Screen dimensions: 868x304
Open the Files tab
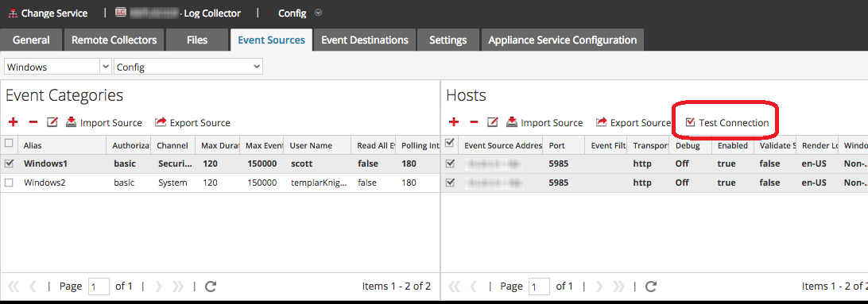(x=197, y=40)
